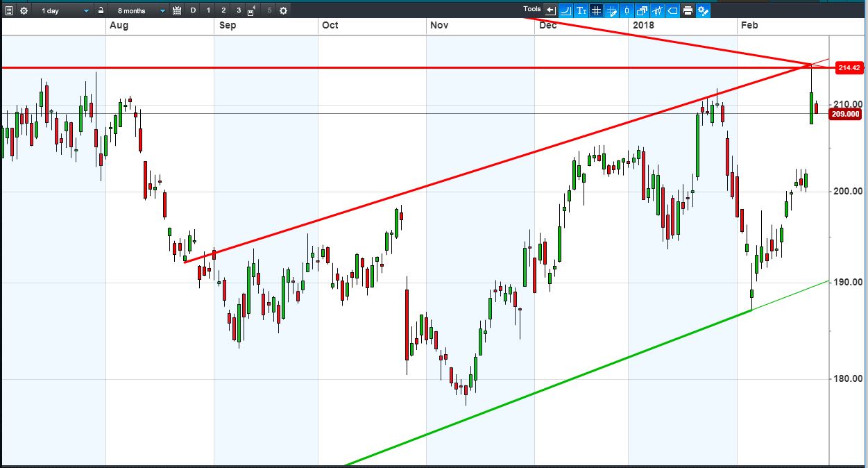Open the drawing settings gear-pencil icon

(x=703, y=10)
